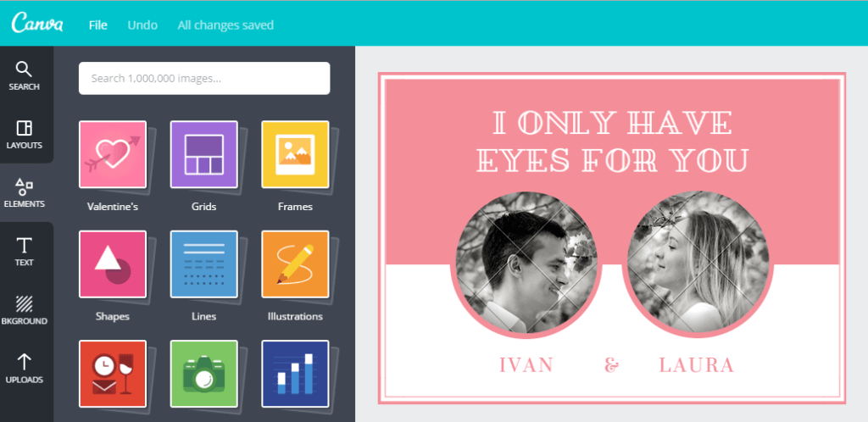Open the Bkground sidebar tab
The height and width of the screenshot is (422, 868).
(x=25, y=310)
